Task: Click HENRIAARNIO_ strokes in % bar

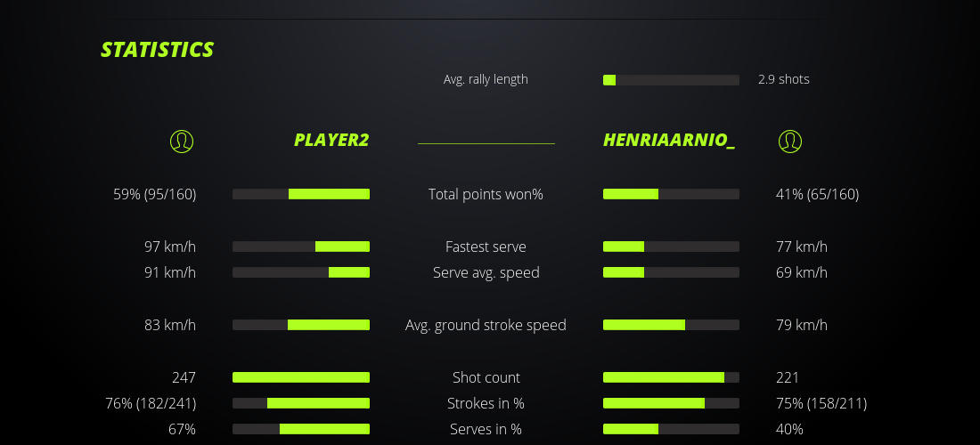Action: pos(671,403)
